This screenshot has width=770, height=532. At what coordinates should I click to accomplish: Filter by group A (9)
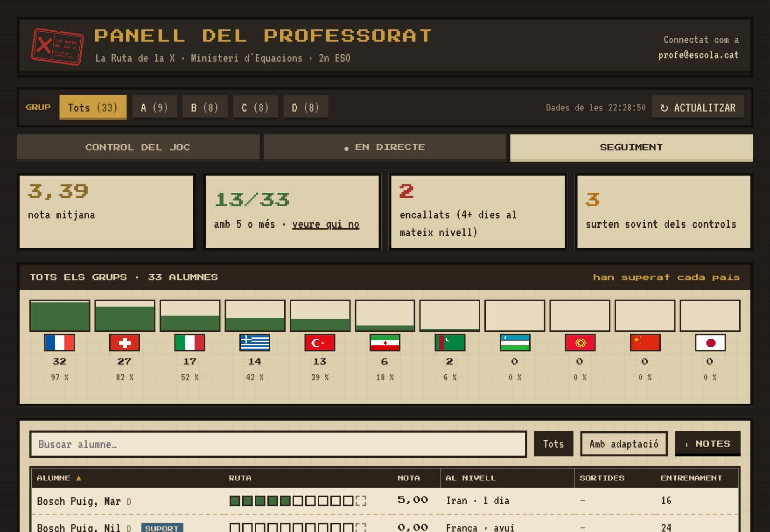[154, 107]
